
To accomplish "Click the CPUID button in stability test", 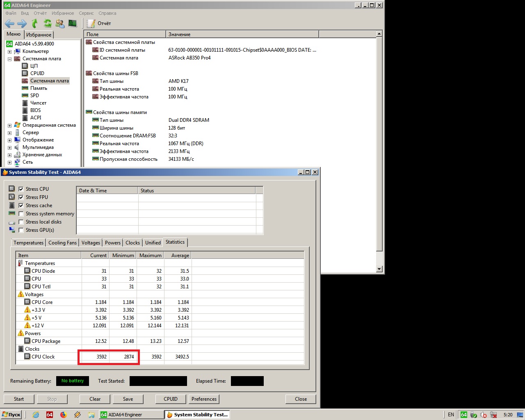I will point(171,399).
